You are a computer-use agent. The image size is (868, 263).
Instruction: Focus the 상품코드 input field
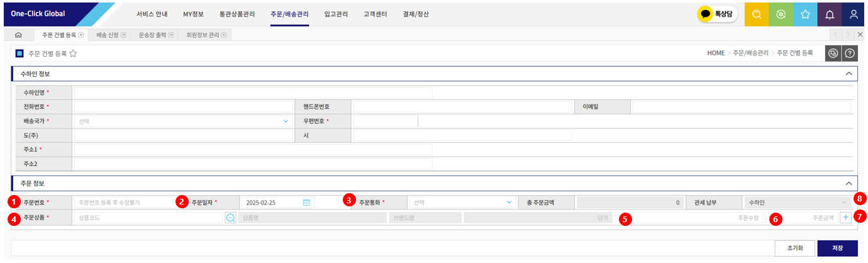tap(148, 217)
